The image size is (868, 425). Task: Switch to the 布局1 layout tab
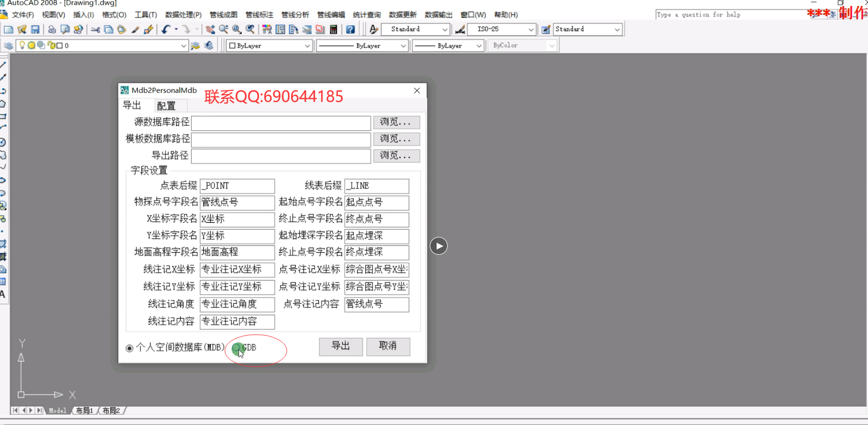(84, 410)
